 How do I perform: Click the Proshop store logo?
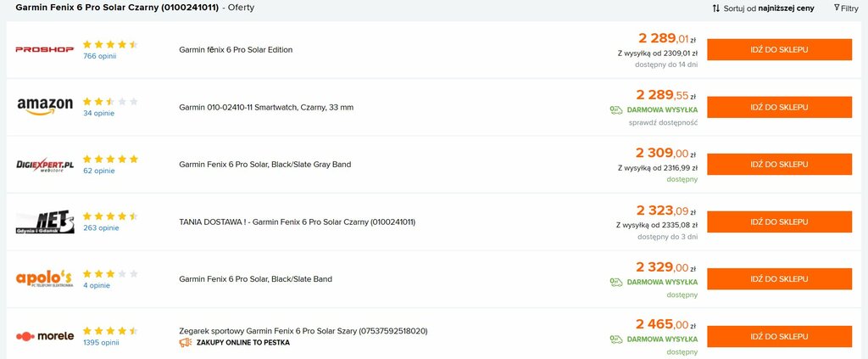click(44, 49)
